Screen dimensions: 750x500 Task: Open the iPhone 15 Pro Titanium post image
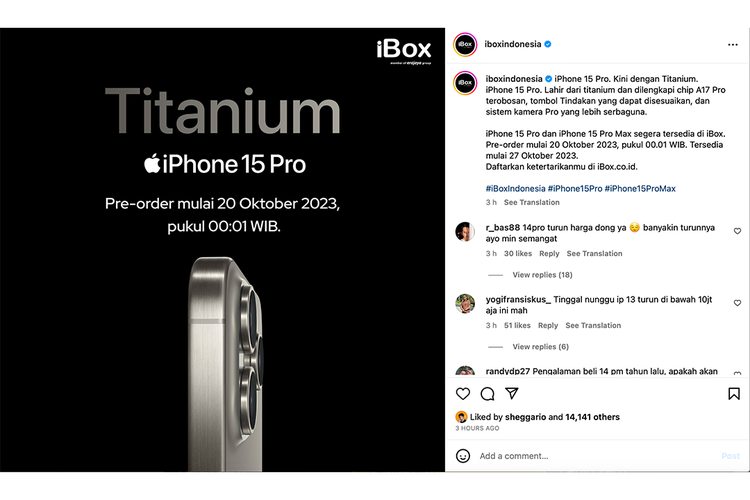pos(222,250)
